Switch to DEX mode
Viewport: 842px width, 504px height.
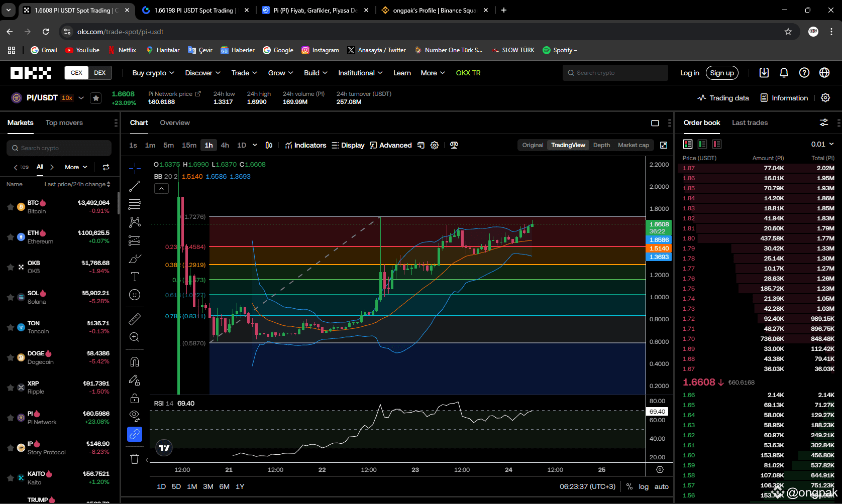99,73
